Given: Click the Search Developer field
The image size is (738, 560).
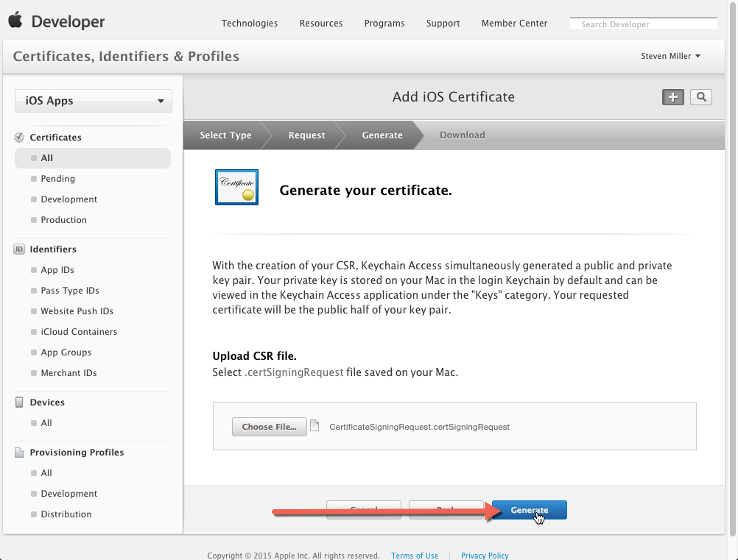Looking at the screenshot, I should [x=644, y=24].
